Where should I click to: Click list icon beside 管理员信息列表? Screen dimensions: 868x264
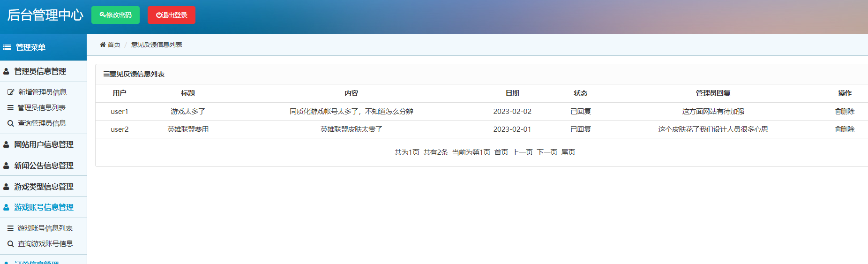click(x=10, y=107)
